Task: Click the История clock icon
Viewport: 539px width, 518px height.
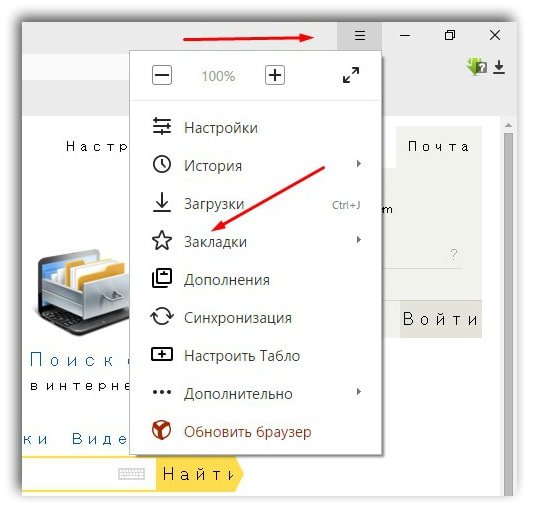Action: [162, 164]
